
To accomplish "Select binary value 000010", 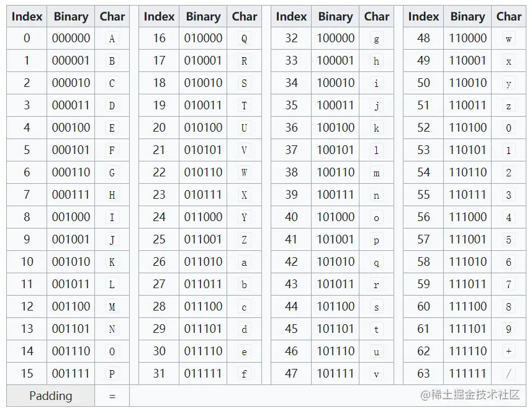I will click(71, 83).
